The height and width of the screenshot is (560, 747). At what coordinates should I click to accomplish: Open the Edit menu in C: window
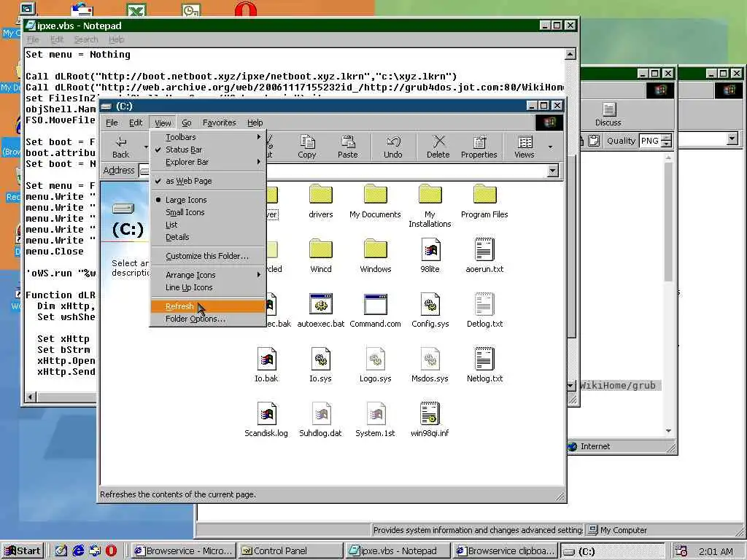136,122
